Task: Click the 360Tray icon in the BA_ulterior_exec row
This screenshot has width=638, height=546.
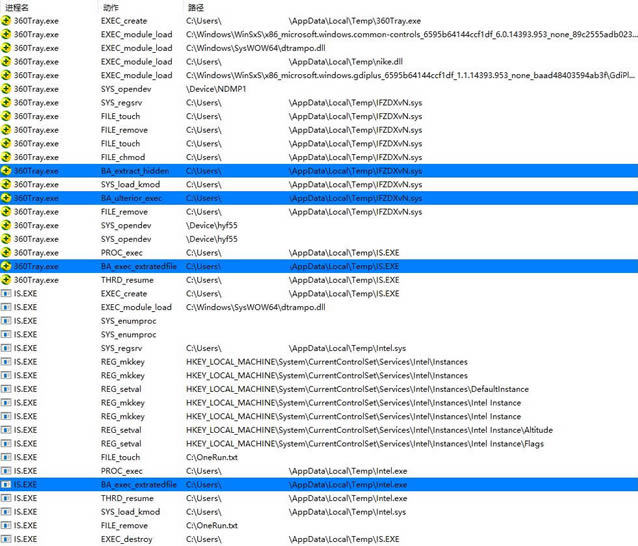Action: [6, 198]
